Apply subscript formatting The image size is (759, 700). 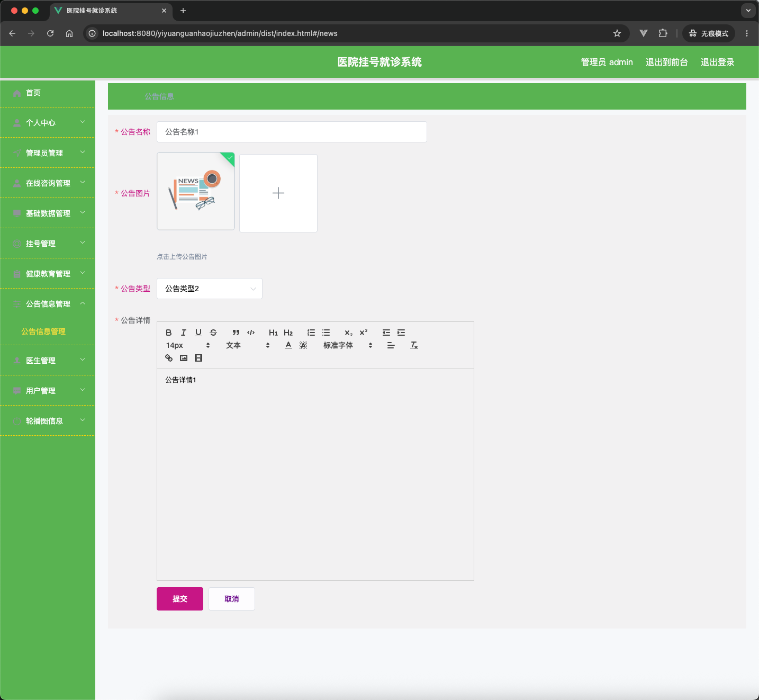pyautogui.click(x=348, y=333)
